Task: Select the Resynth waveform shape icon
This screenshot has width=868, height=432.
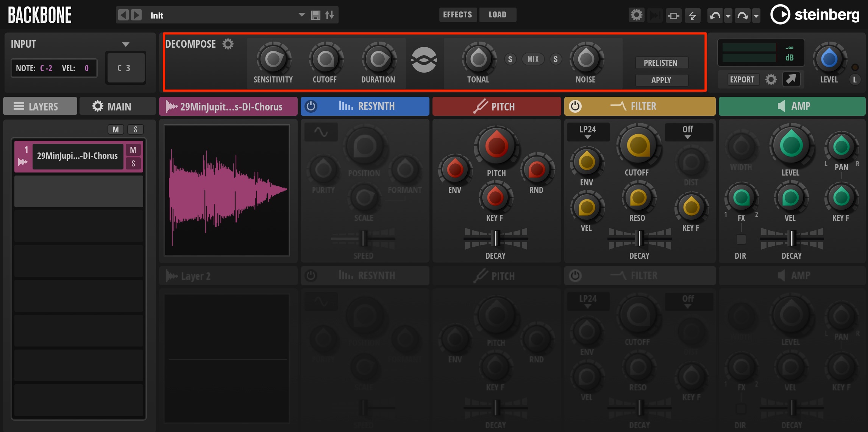Action: [x=321, y=132]
